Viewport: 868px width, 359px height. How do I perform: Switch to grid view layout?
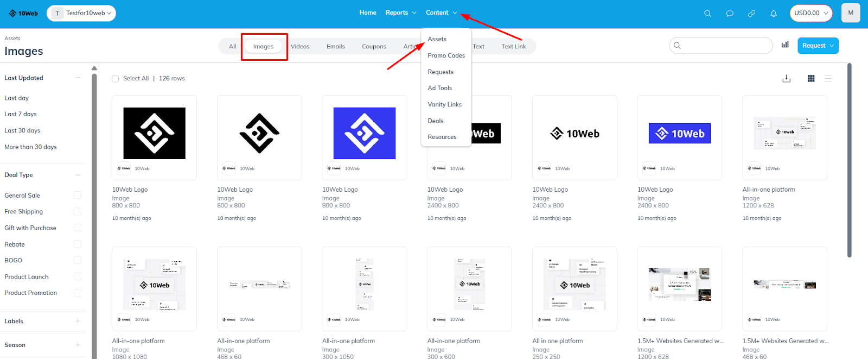click(811, 79)
